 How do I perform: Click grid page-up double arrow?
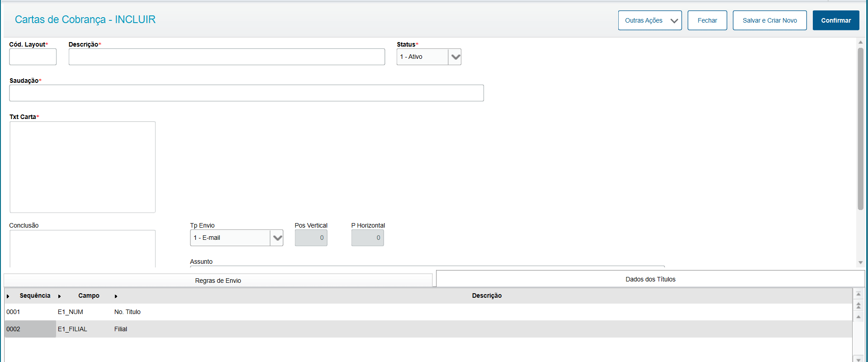coord(858,305)
